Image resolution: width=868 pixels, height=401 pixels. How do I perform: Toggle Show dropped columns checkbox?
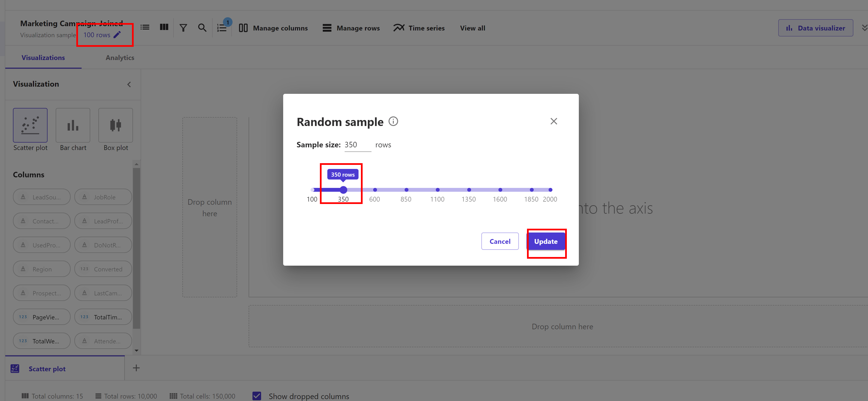coord(257,396)
